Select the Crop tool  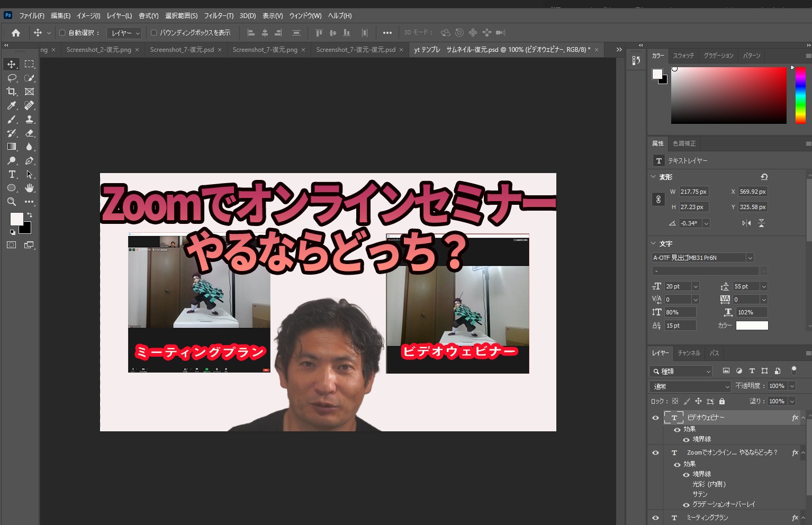pyautogui.click(x=12, y=92)
